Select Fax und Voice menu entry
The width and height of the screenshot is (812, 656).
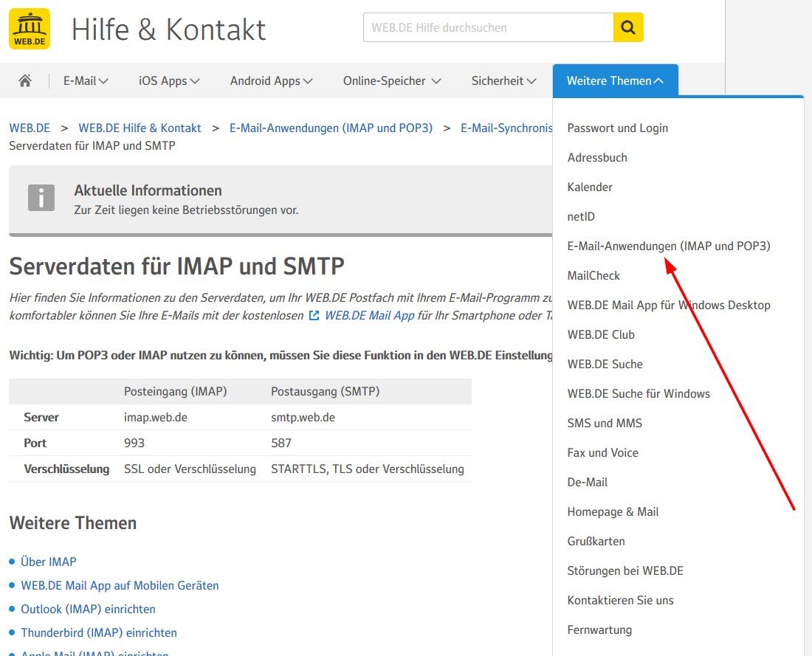pyautogui.click(x=603, y=452)
